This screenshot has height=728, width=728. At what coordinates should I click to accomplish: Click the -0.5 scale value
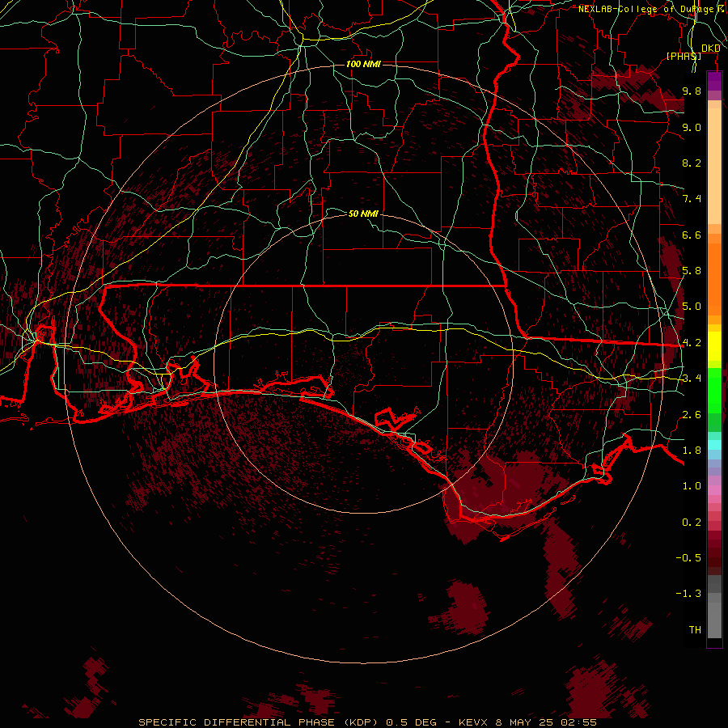pos(688,558)
